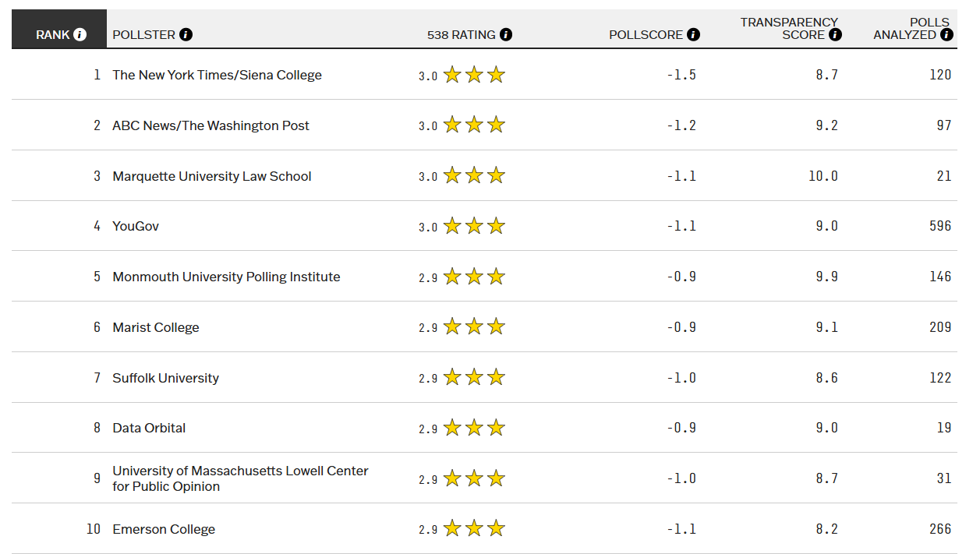Click Data Orbital polls analyzed 19
The height and width of the screenshot is (554, 980).
click(944, 428)
